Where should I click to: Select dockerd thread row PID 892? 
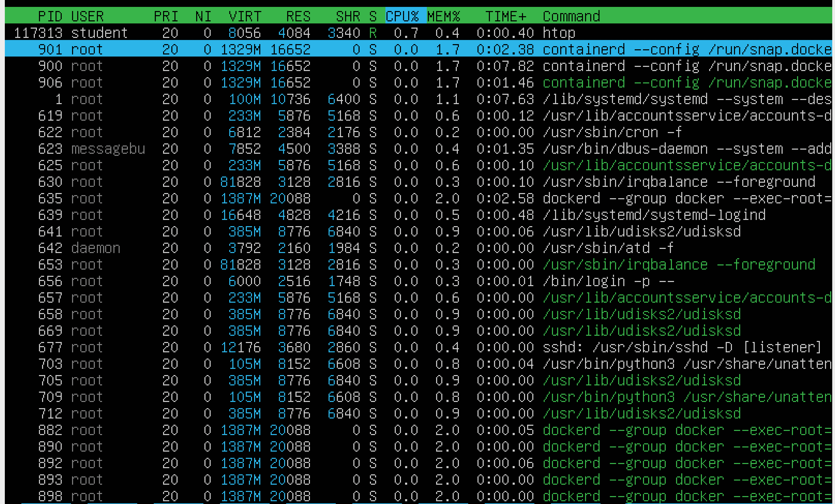click(x=419, y=463)
